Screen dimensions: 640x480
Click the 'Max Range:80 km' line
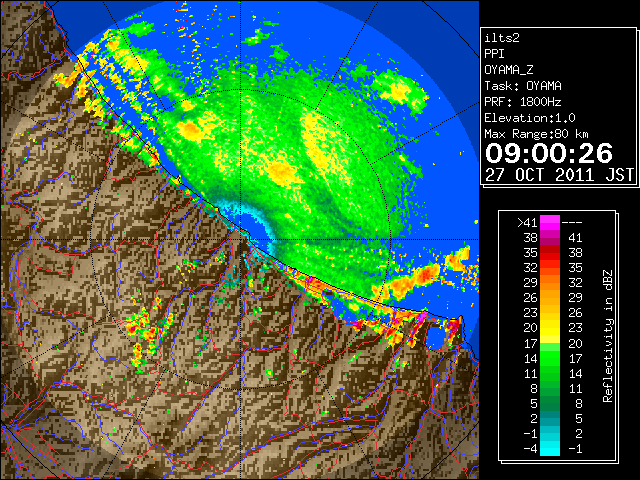536,134
